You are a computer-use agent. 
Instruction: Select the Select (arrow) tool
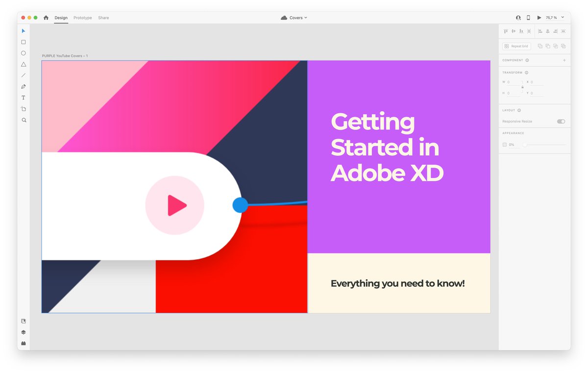[x=23, y=31]
